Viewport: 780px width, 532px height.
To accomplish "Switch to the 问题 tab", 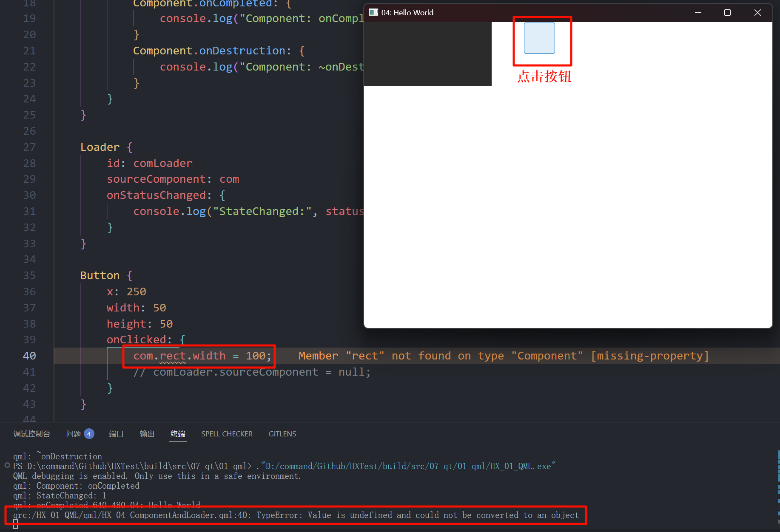I will 73,434.
